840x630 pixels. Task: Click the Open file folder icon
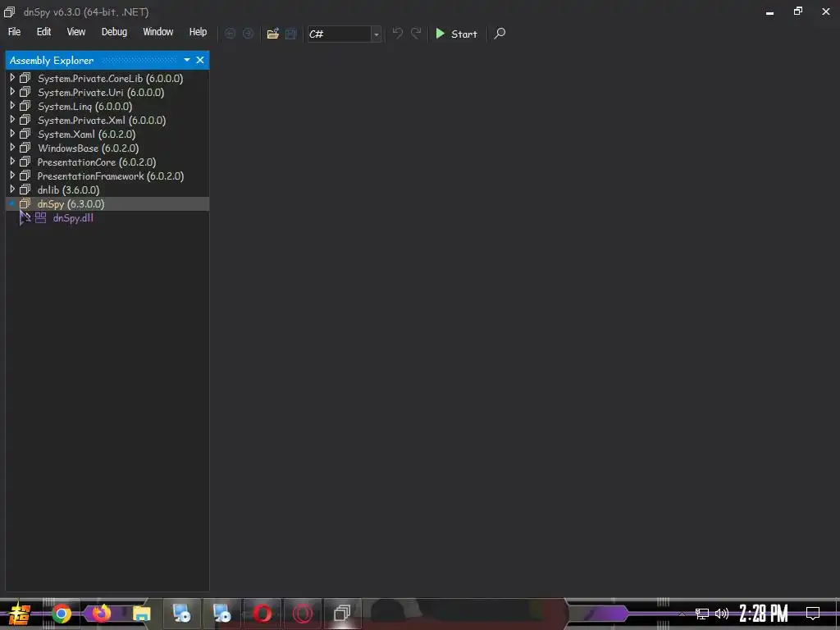click(x=272, y=34)
